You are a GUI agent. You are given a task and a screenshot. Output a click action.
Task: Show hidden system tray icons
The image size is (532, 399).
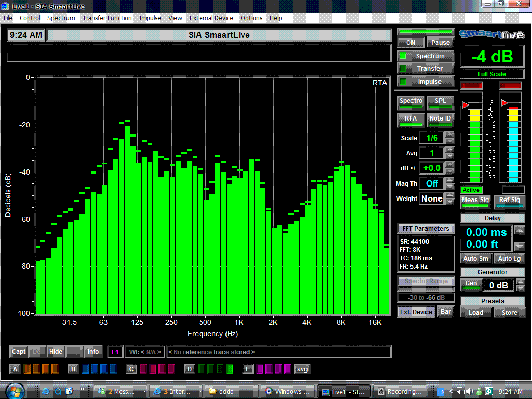pos(451,391)
